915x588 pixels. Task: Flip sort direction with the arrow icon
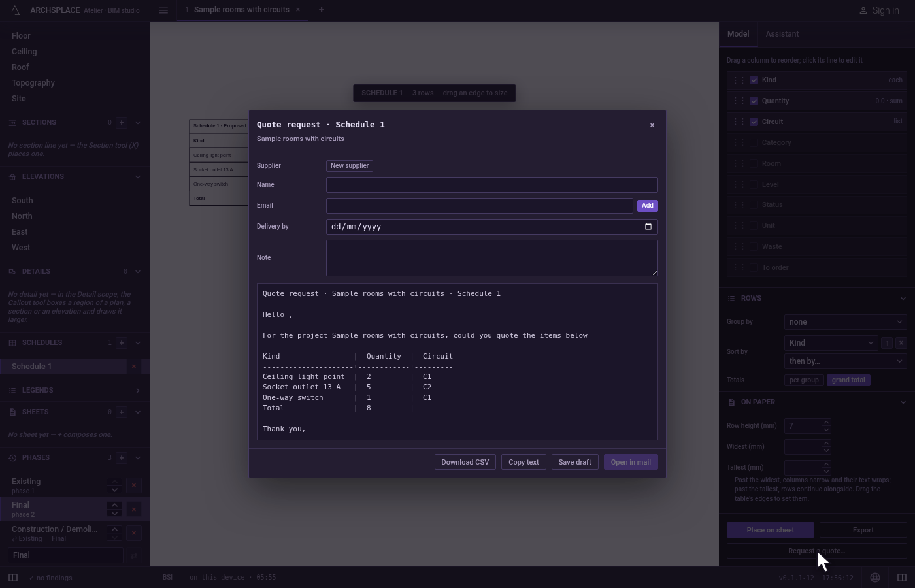coord(886,343)
